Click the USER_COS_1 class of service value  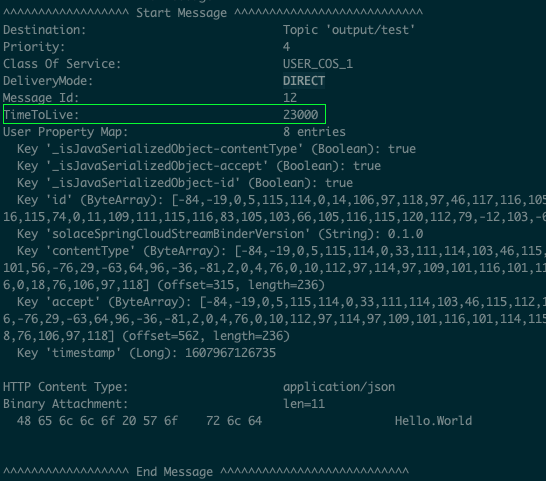tap(318, 64)
